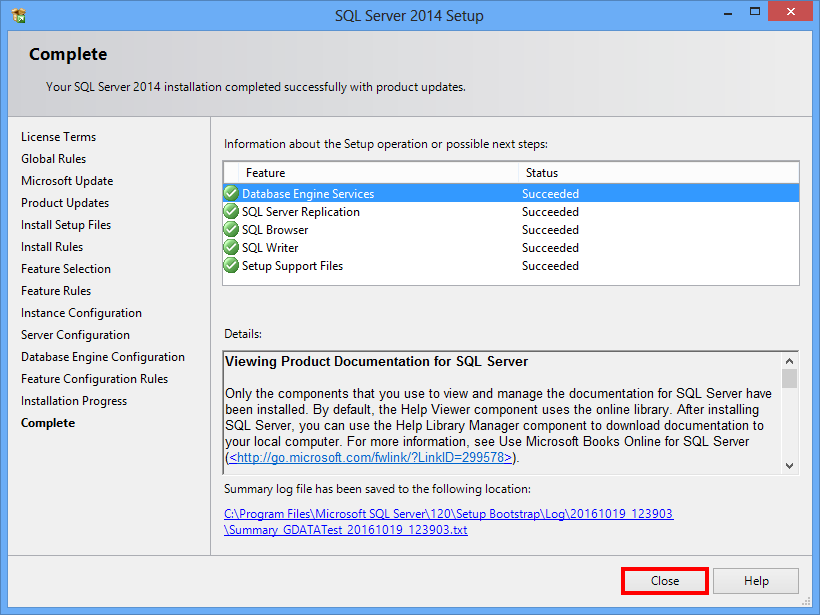
Task: Select the SQL Browser feature row
Action: pyautogui.click(x=511, y=230)
